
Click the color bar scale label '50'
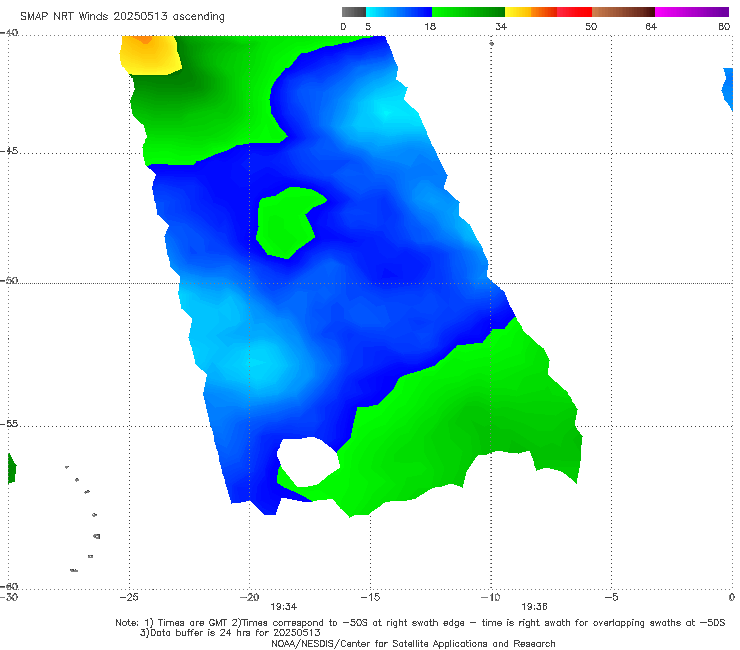pyautogui.click(x=591, y=26)
